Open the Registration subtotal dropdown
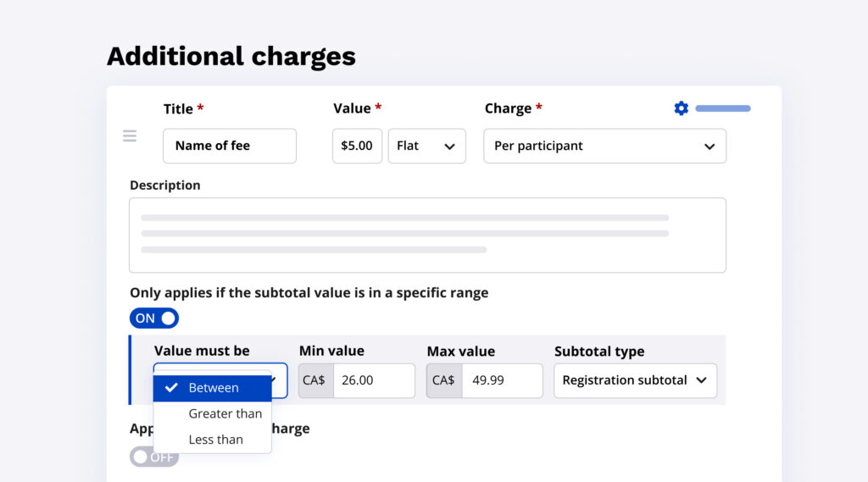The height and width of the screenshot is (482, 868). [635, 380]
